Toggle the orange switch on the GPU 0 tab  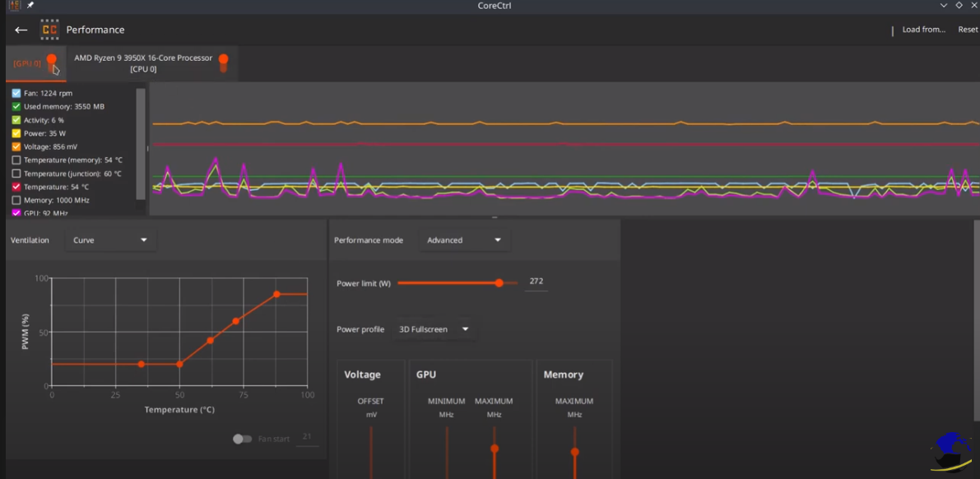pos(52,61)
